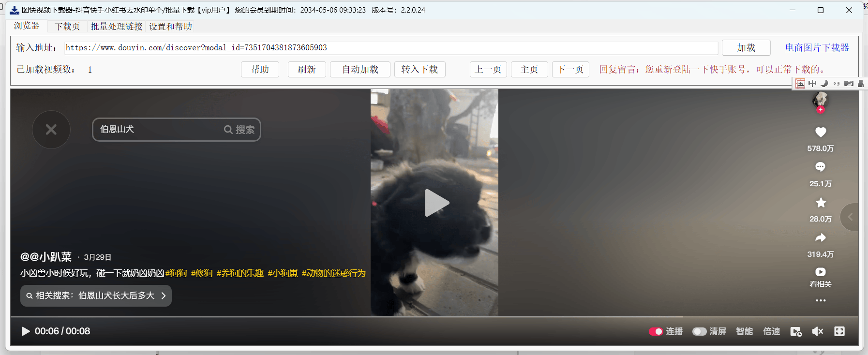Go to 上一页 previous page
The width and height of the screenshot is (868, 355).
tap(488, 69)
